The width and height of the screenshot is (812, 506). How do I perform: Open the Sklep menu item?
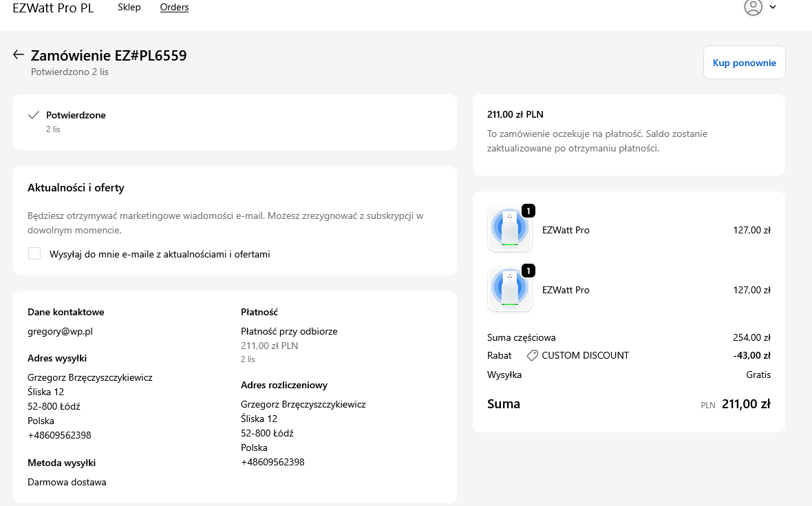pos(129,8)
